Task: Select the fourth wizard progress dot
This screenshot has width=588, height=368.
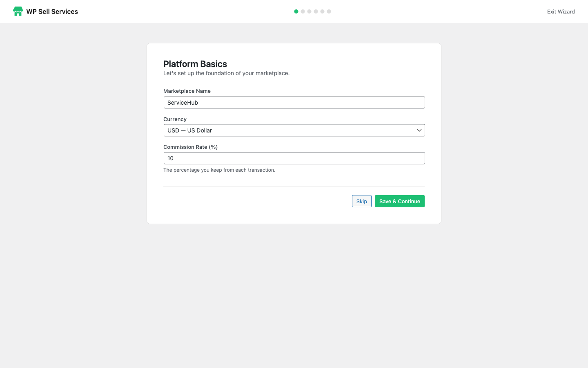Action: tap(316, 11)
